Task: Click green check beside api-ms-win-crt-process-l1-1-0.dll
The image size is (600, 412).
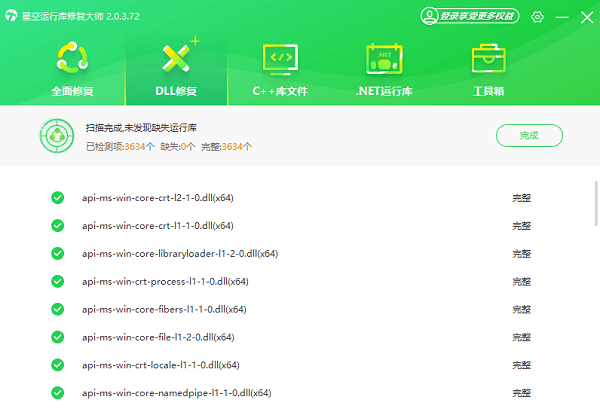Action: point(58,281)
